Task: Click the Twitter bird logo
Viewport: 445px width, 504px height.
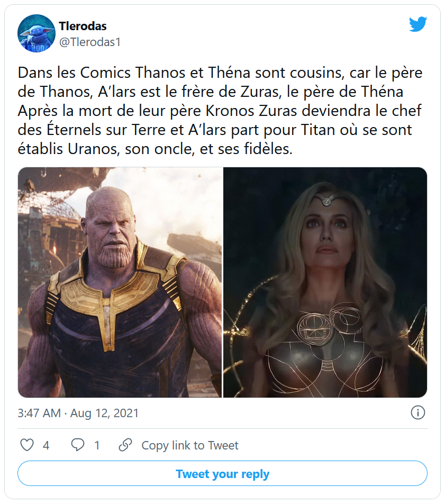Action: (x=417, y=24)
